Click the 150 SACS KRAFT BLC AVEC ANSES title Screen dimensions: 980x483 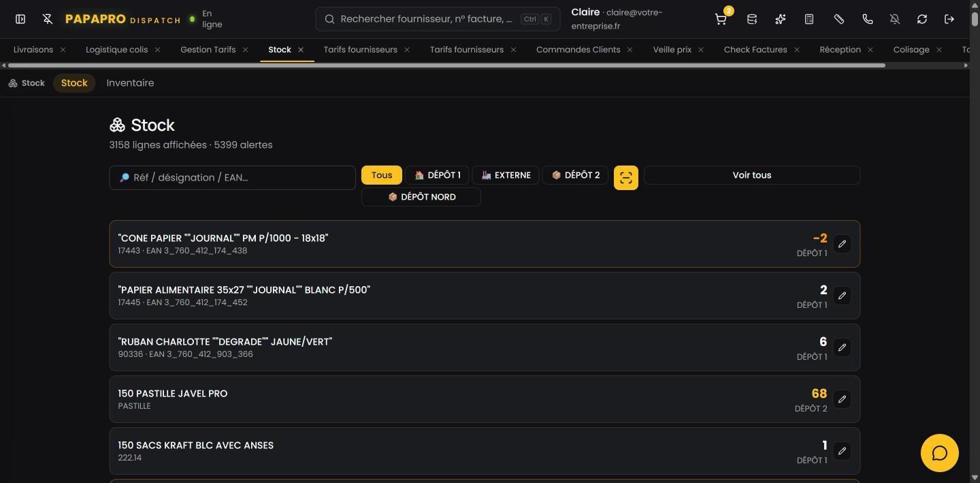(x=195, y=446)
